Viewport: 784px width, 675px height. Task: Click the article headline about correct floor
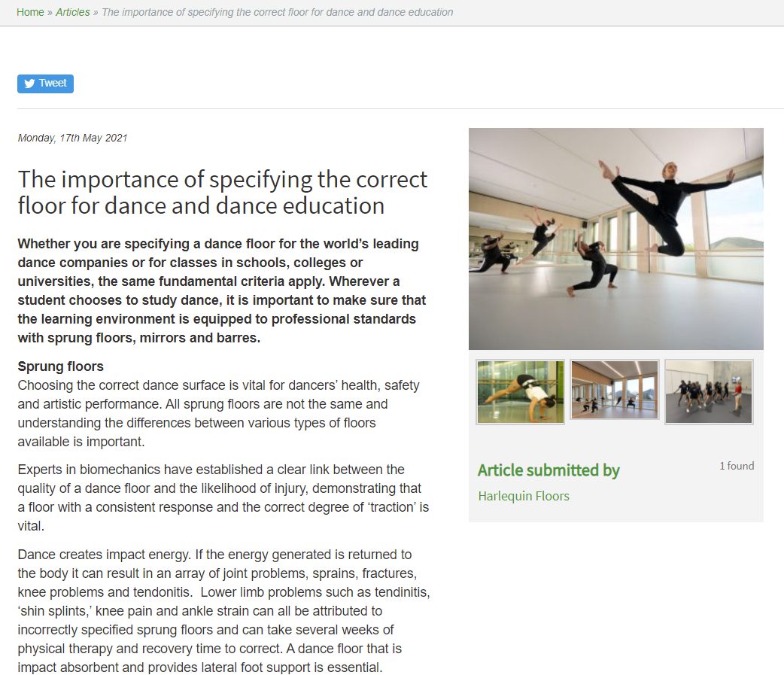[x=223, y=192]
